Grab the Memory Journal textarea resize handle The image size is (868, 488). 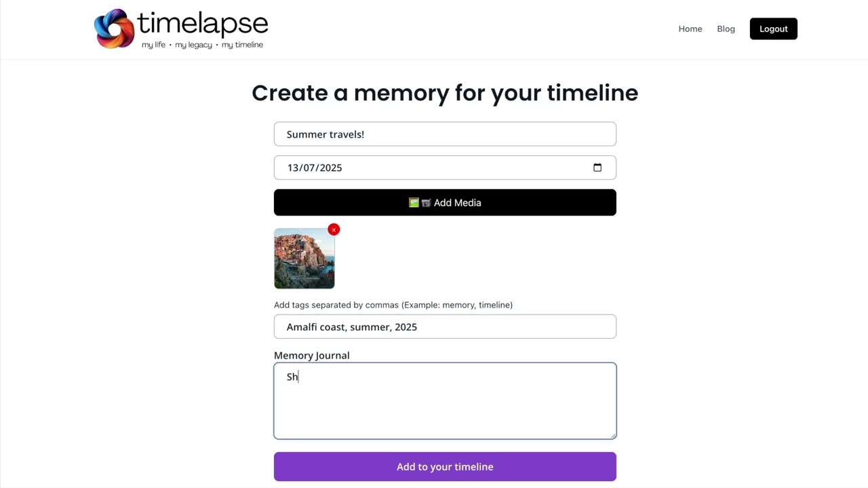(x=613, y=436)
